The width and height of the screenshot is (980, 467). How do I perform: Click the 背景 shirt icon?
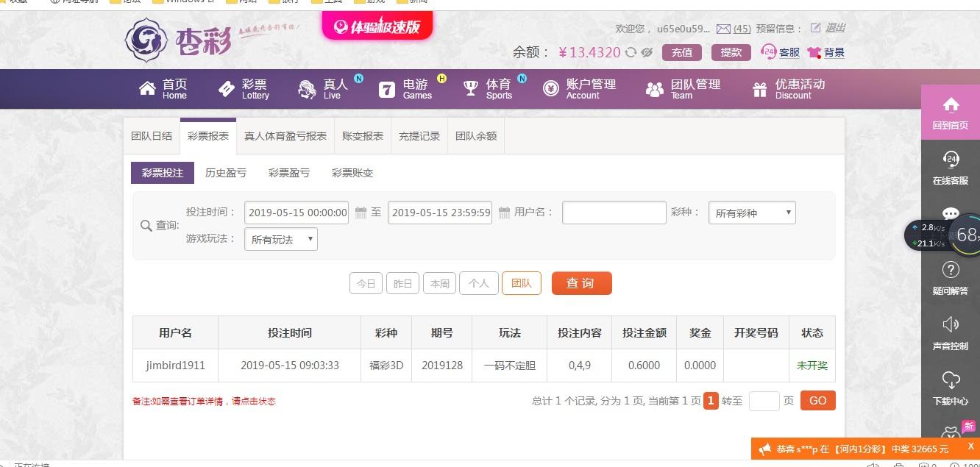pyautogui.click(x=814, y=52)
